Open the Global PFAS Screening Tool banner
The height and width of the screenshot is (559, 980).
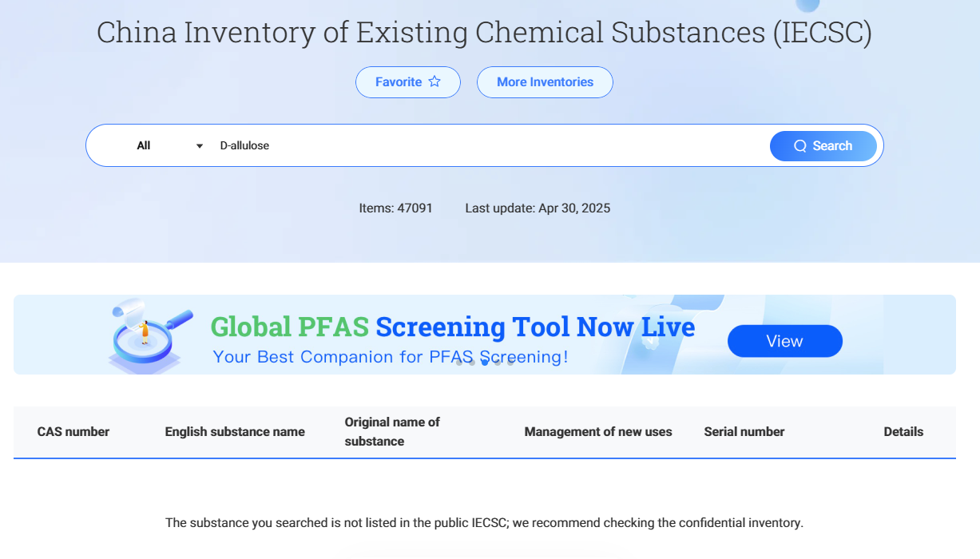tap(485, 335)
